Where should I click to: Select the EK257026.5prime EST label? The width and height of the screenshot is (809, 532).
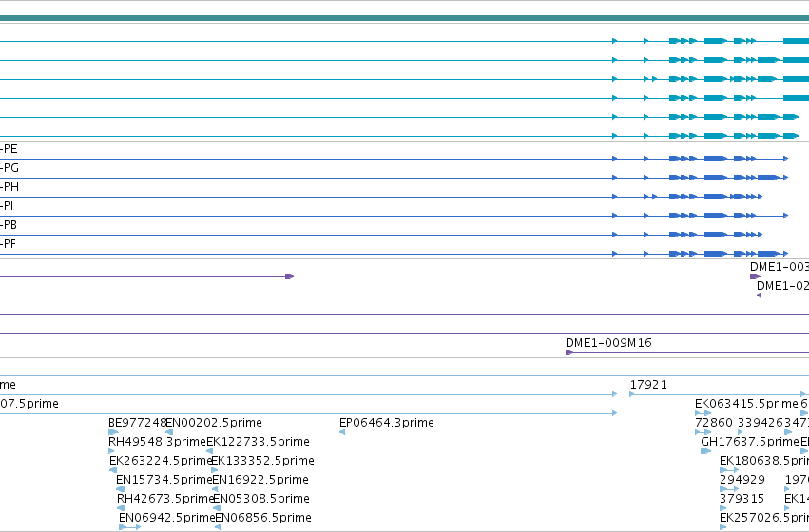coord(764,518)
